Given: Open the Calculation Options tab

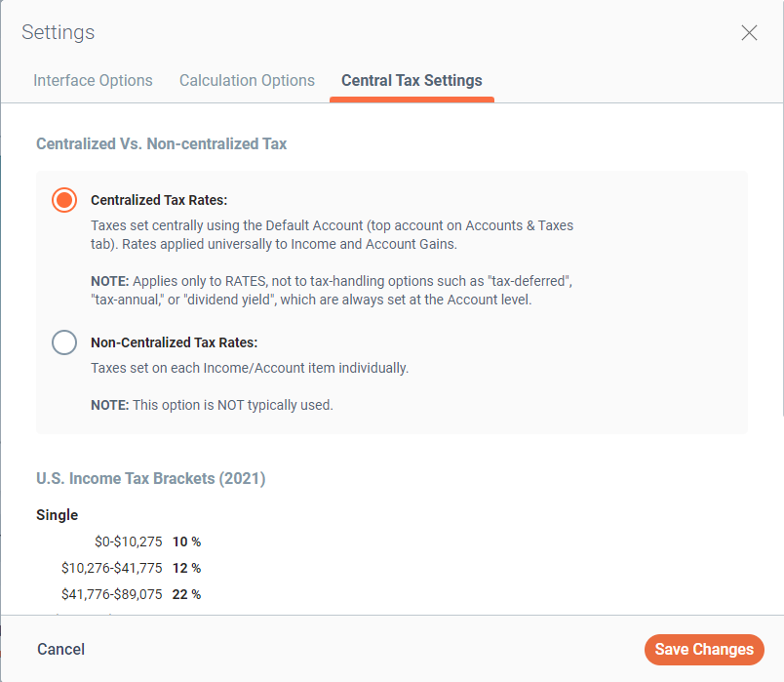Looking at the screenshot, I should pyautogui.click(x=247, y=80).
